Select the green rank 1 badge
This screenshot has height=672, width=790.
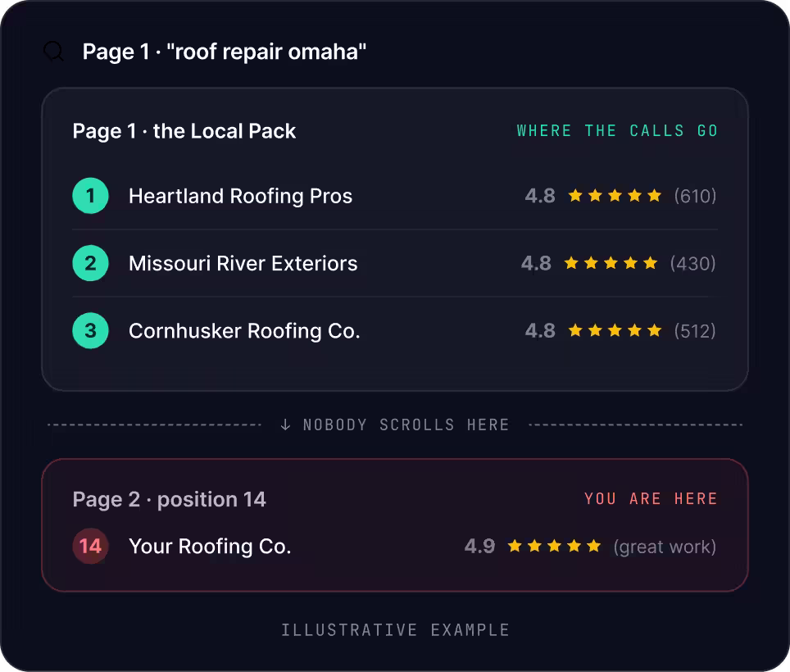(x=91, y=196)
